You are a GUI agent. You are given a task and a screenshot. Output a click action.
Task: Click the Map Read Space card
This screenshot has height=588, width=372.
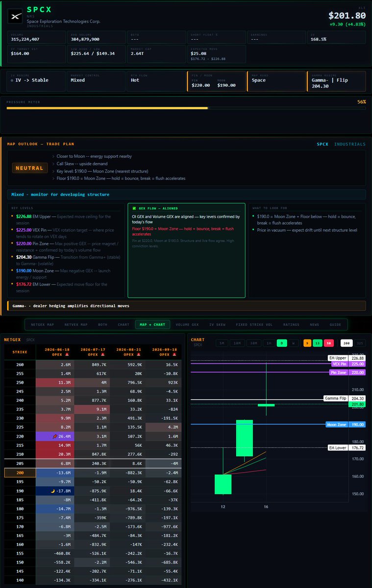276,81
